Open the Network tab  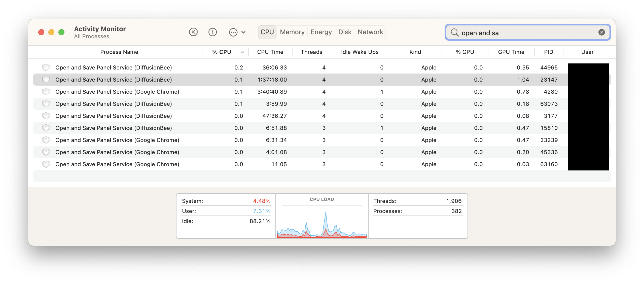(x=370, y=32)
